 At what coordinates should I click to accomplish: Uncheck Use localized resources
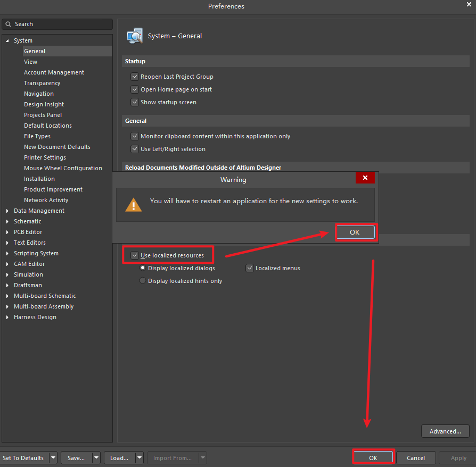[135, 255]
